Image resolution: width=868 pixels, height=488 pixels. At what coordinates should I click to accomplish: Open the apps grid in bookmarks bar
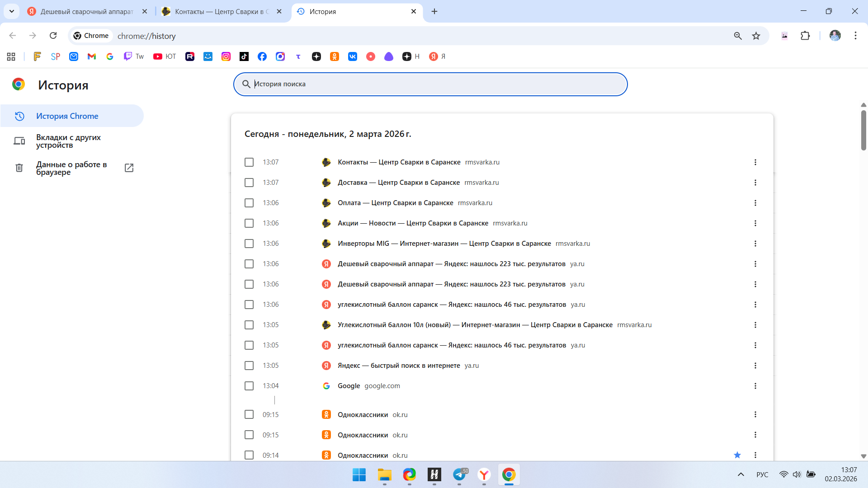11,56
